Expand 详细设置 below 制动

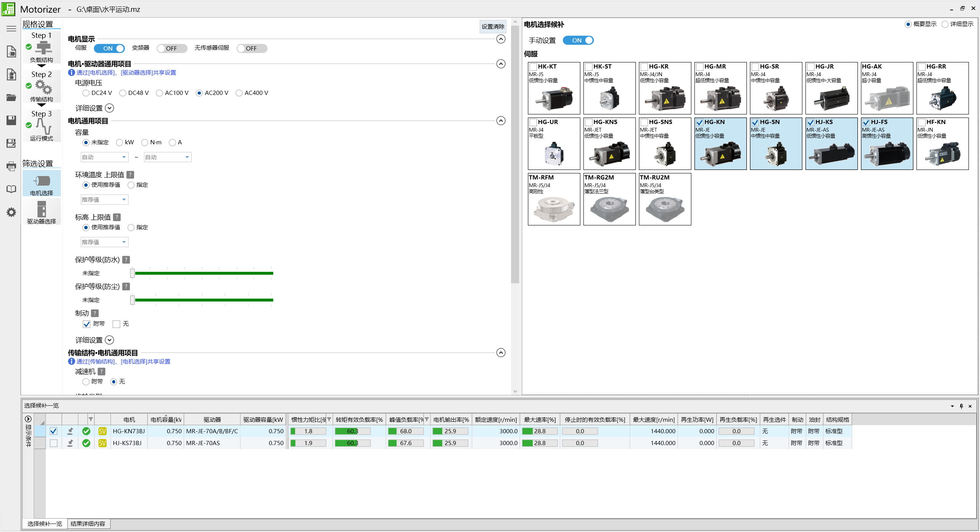coord(109,340)
